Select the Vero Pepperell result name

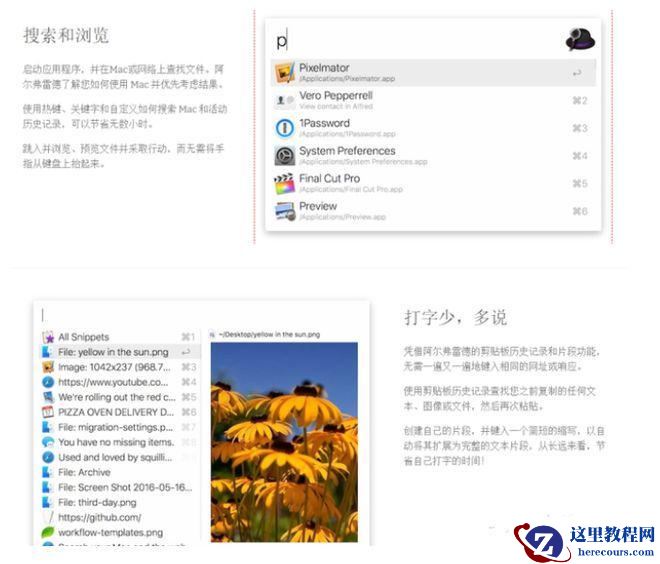335,96
